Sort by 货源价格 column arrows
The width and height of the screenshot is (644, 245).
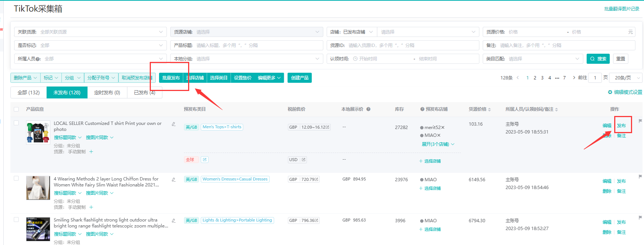pyautogui.click(x=489, y=110)
